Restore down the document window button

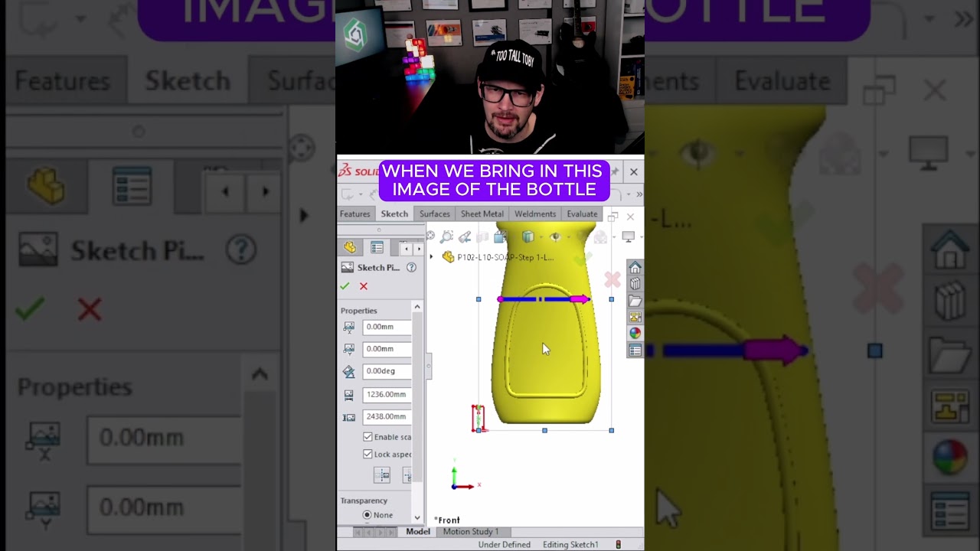click(x=612, y=217)
